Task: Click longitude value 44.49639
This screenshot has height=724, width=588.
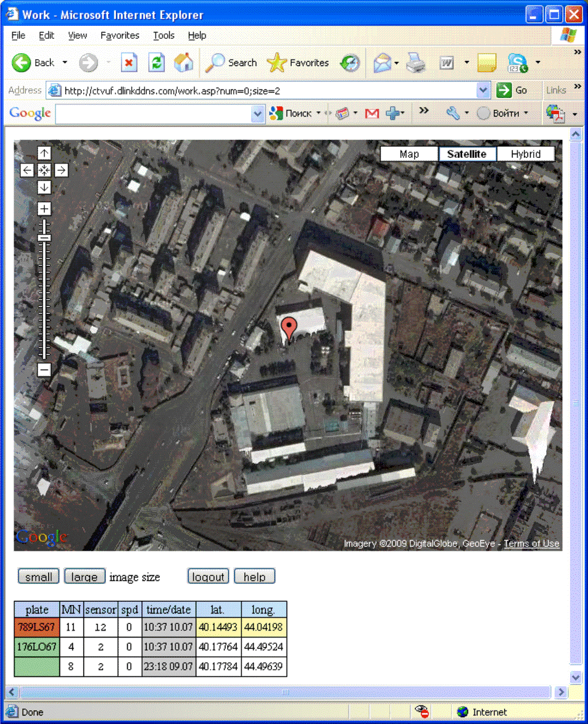Action: pos(263,666)
